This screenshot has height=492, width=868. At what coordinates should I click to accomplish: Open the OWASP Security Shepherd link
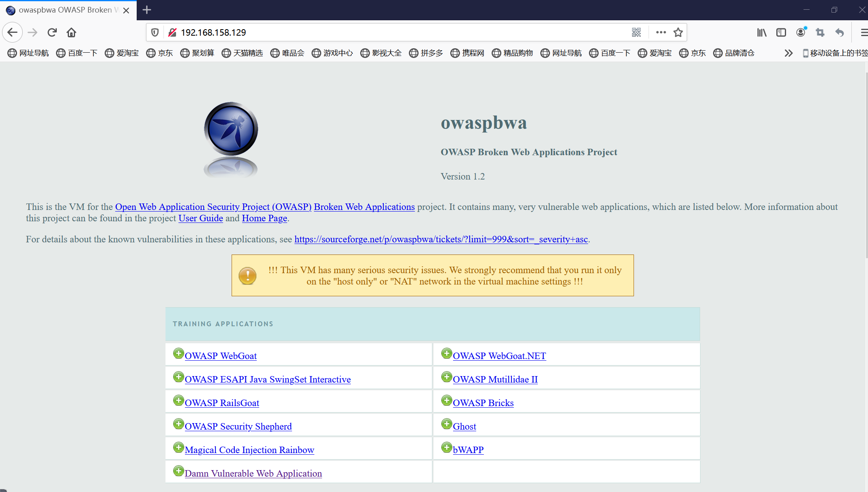pos(238,426)
